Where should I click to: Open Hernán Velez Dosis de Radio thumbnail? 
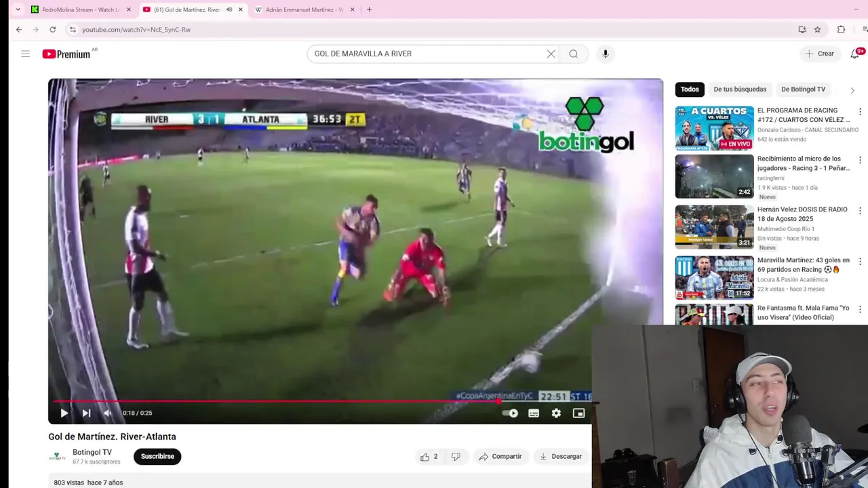[714, 227]
